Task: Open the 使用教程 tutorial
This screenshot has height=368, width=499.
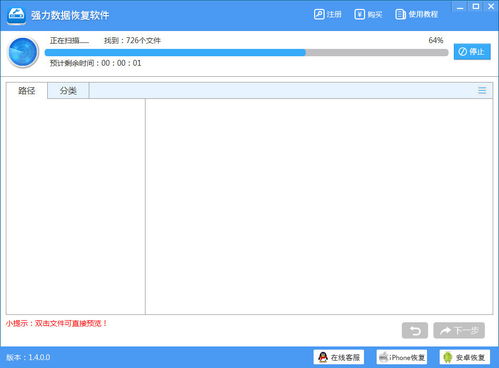Action: [x=416, y=14]
